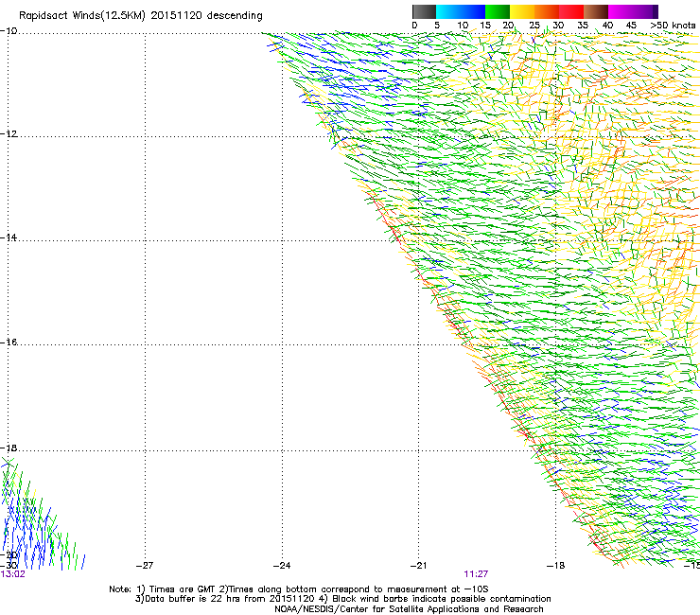Click the NOAA/NESDIS credit line
The height and width of the screenshot is (615, 700).
click(x=409, y=609)
